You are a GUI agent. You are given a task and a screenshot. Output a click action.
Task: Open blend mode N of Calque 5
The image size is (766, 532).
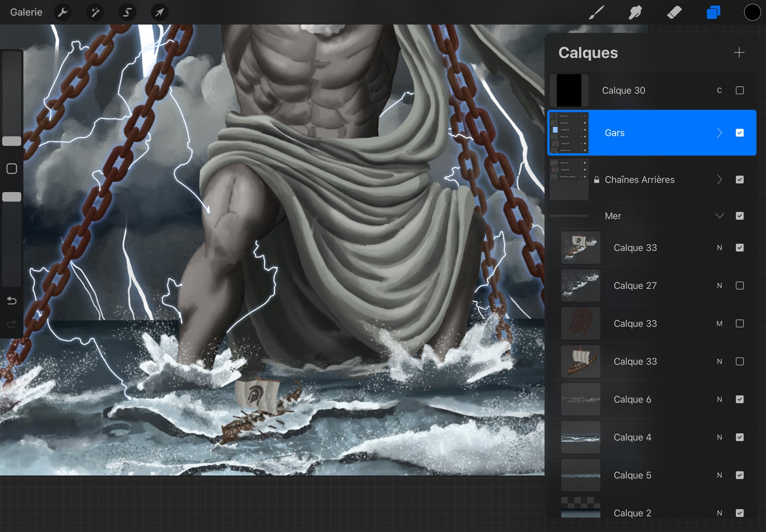point(719,475)
